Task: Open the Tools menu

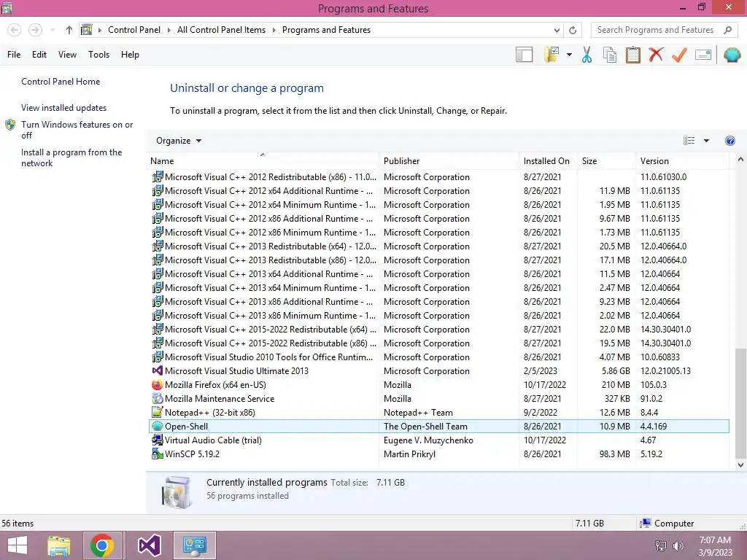Action: coord(98,55)
